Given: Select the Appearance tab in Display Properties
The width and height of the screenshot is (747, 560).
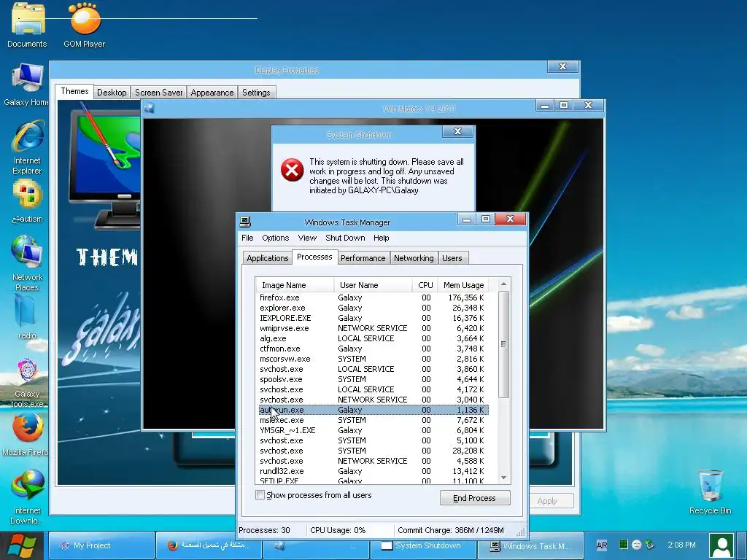Looking at the screenshot, I should point(212,93).
